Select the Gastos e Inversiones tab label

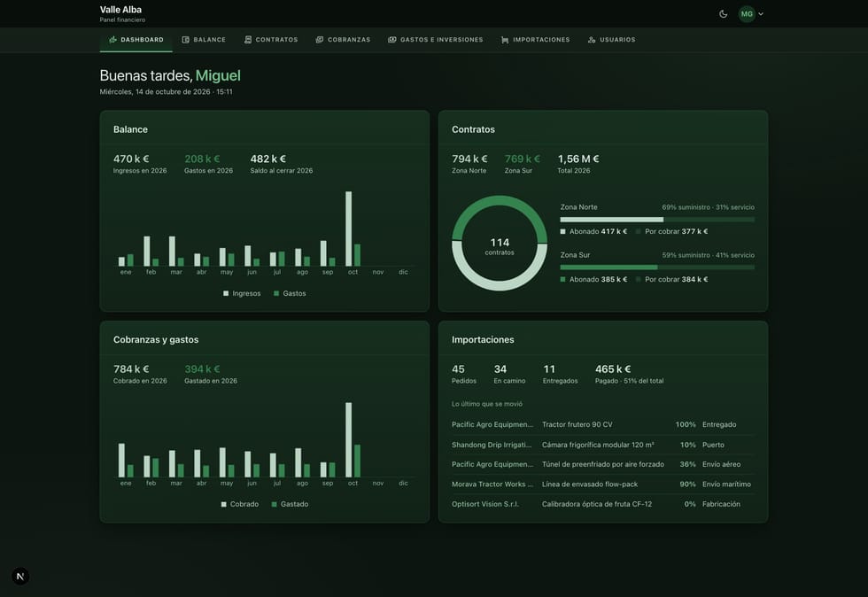442,40
